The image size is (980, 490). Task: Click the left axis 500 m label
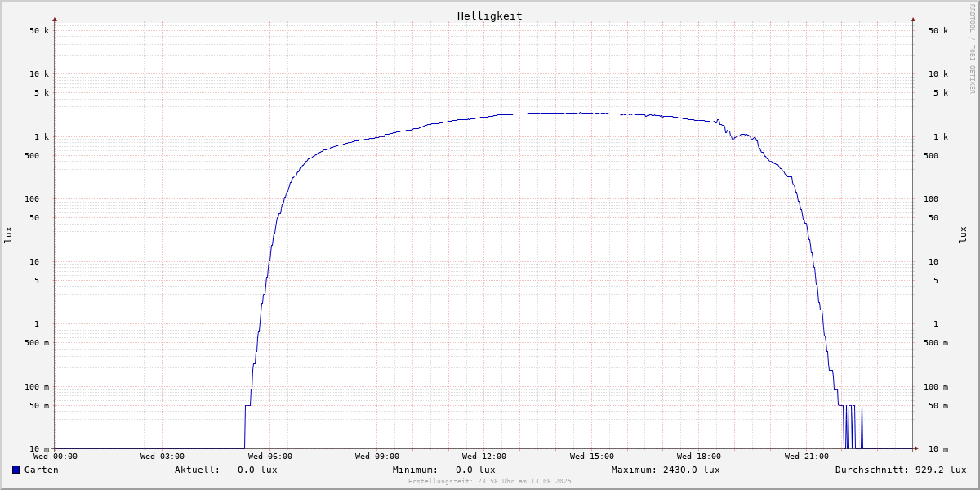click(x=37, y=343)
